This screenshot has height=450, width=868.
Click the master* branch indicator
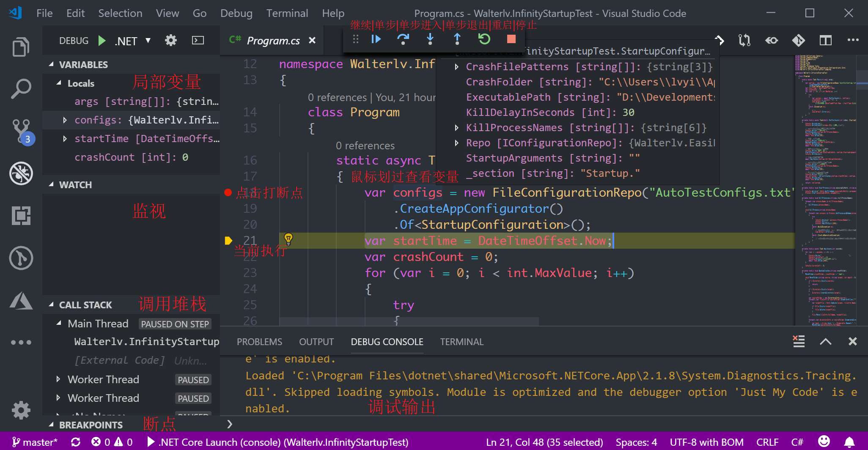(x=35, y=442)
